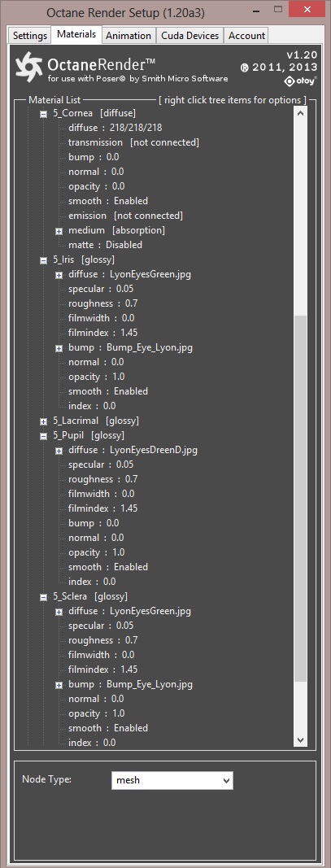Image resolution: width=331 pixels, height=868 pixels.
Task: Select 5_Iris normal : 0.0 row
Action: coord(96,362)
